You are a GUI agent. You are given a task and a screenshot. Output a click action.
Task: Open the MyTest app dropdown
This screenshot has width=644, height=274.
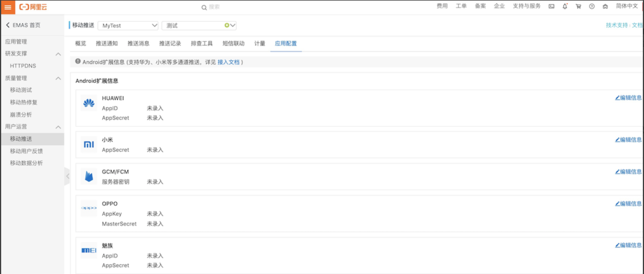(x=128, y=25)
